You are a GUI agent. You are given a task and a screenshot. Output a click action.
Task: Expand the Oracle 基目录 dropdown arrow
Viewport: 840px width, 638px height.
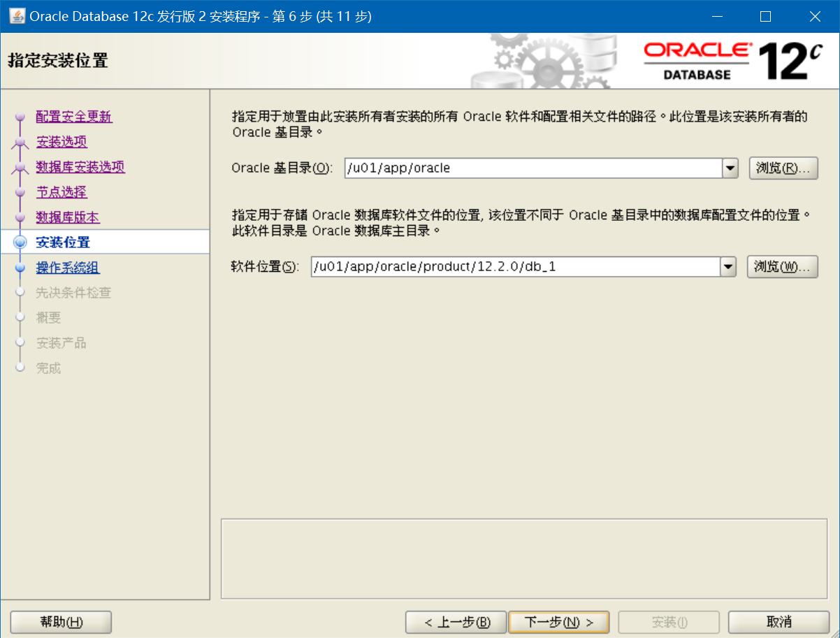pyautogui.click(x=730, y=168)
